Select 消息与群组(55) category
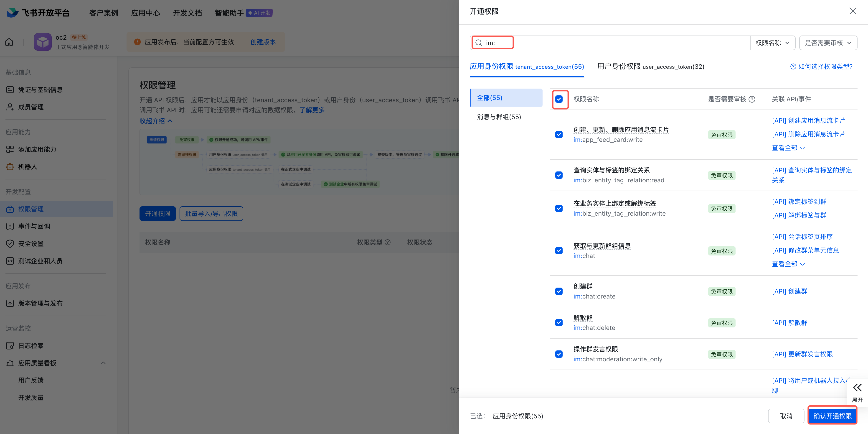Viewport: 868px width, 434px height. (x=499, y=117)
